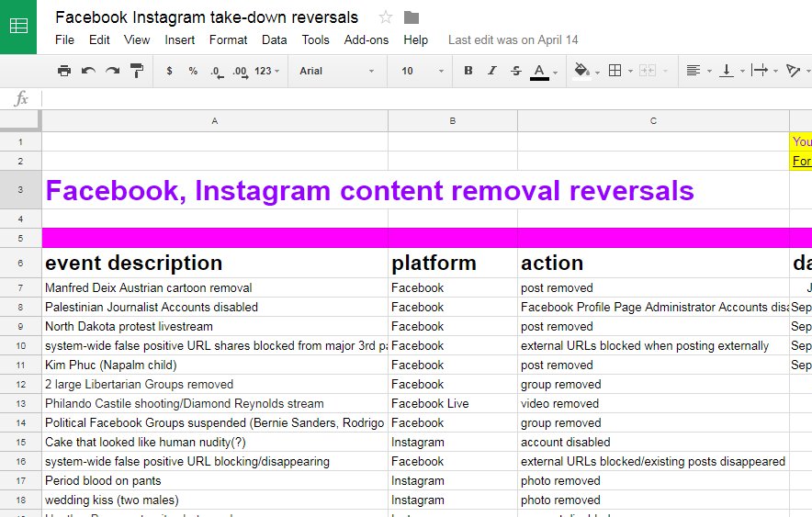Open the Insert menu
812x517 pixels.
coord(180,39)
